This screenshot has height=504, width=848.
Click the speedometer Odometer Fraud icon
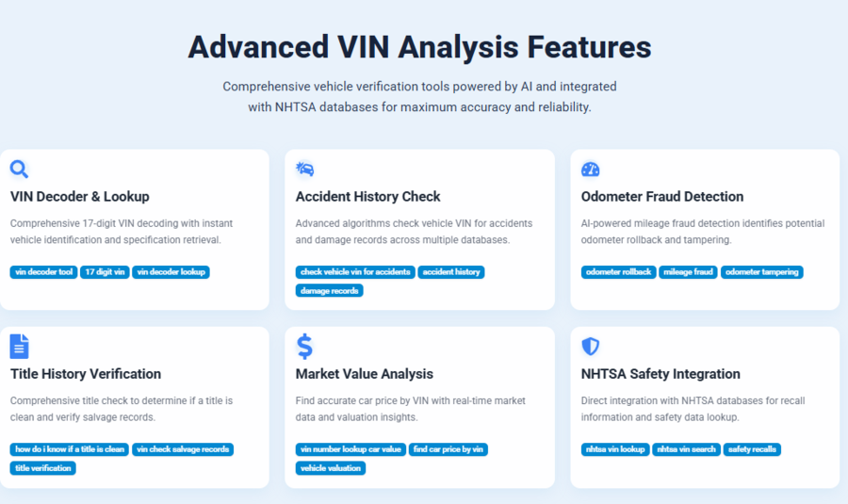coord(591,170)
